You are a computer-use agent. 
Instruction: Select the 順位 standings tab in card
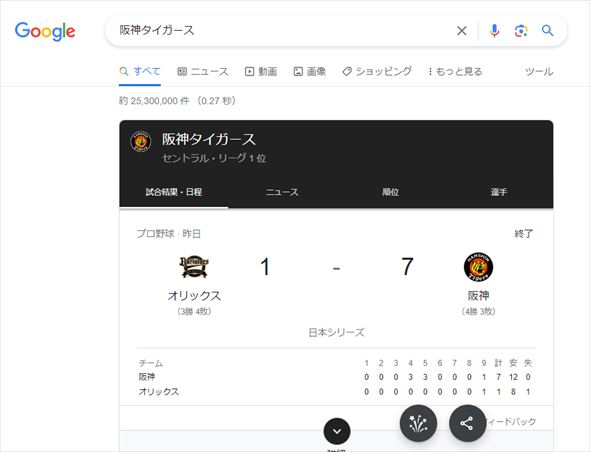click(x=390, y=192)
